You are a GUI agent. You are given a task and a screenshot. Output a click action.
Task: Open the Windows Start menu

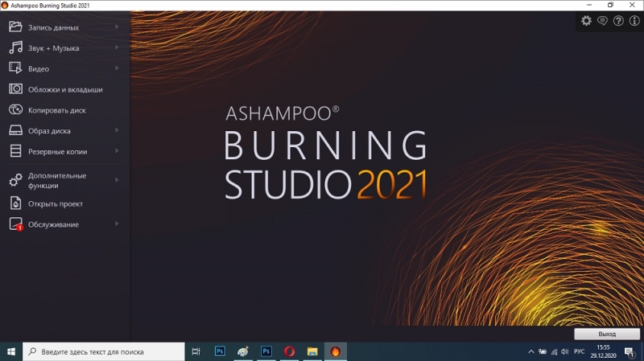pos(11,351)
